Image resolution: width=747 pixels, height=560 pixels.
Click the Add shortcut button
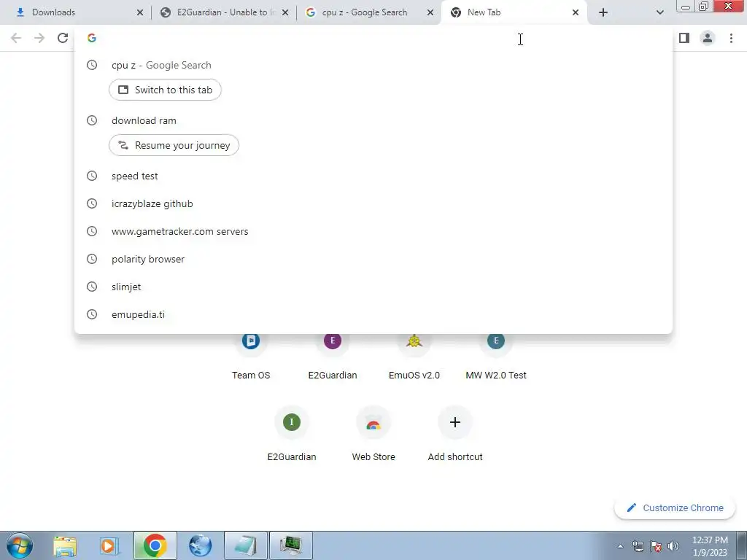[x=455, y=435]
